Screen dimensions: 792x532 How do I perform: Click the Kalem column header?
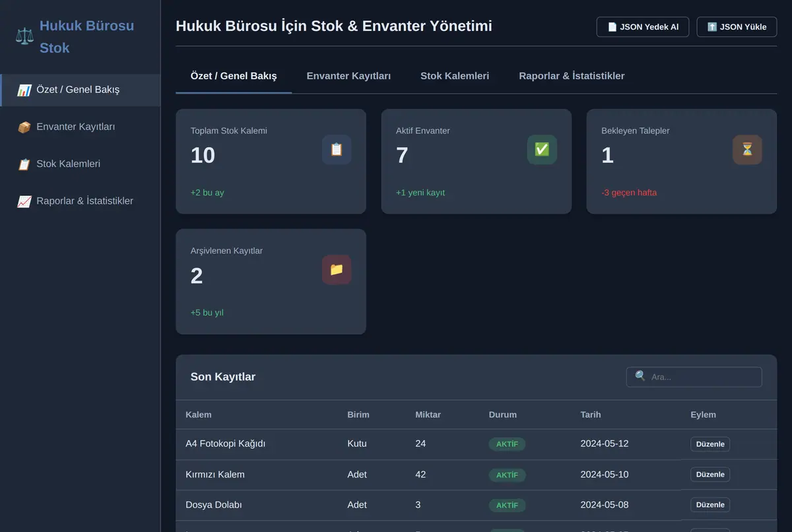199,415
